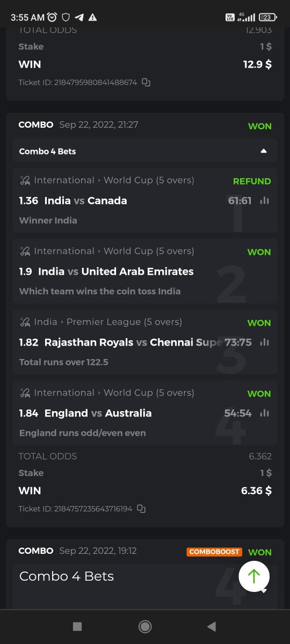Image resolution: width=290 pixels, height=644 pixels.
Task: Tap Android recent apps square button
Action: click(77, 626)
